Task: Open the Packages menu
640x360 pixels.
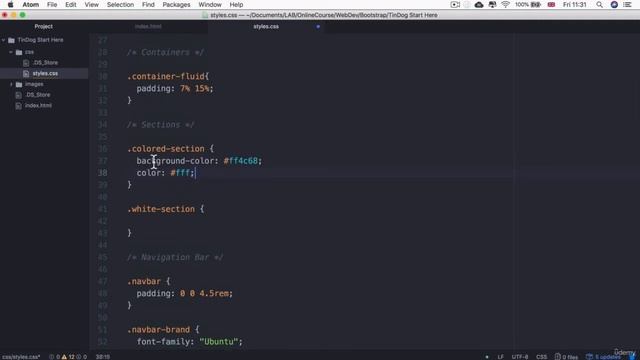Action: (176, 5)
